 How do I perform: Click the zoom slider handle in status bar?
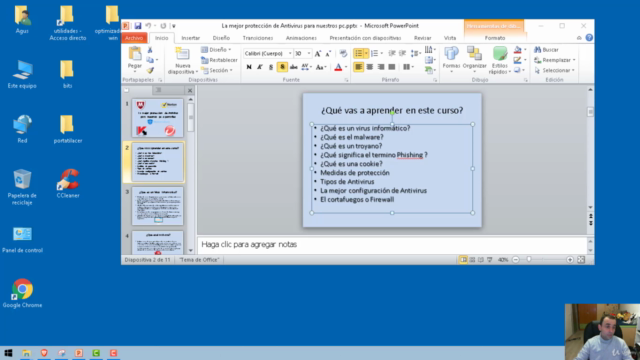point(529,260)
